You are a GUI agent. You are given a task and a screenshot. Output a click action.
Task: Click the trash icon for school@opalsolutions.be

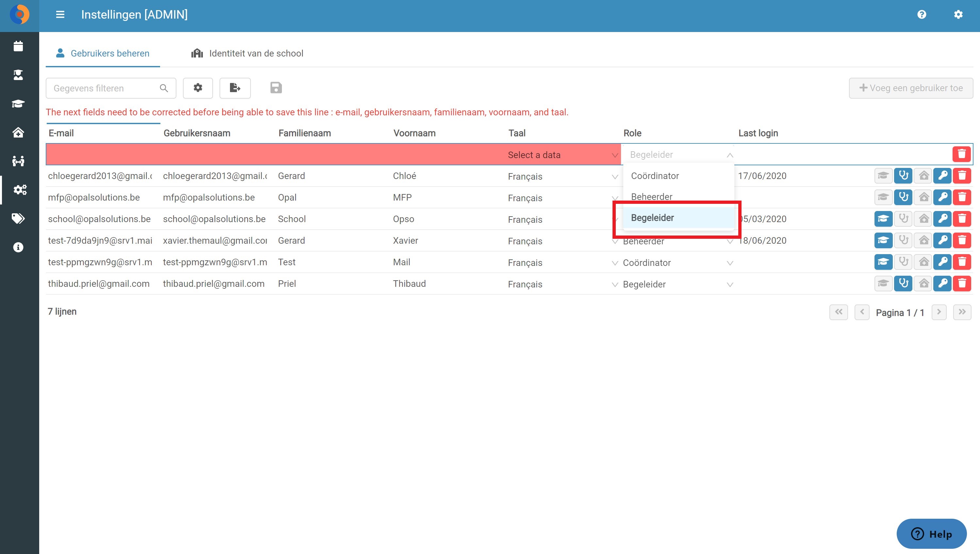pos(962,219)
